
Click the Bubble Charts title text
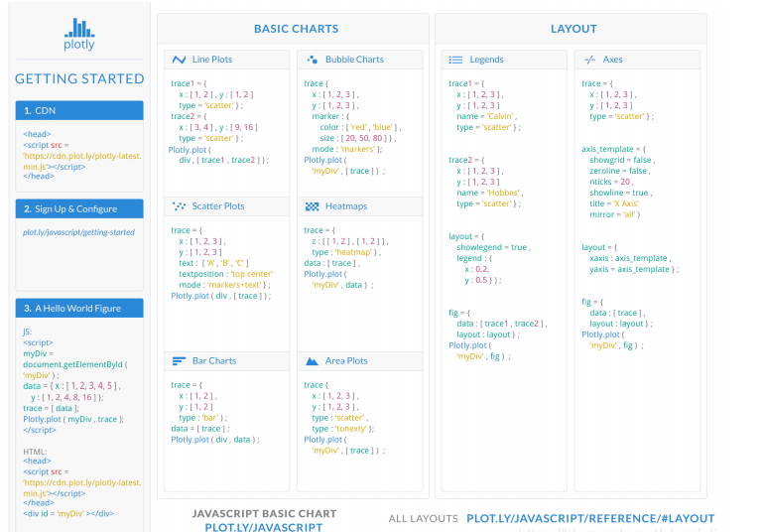point(354,60)
